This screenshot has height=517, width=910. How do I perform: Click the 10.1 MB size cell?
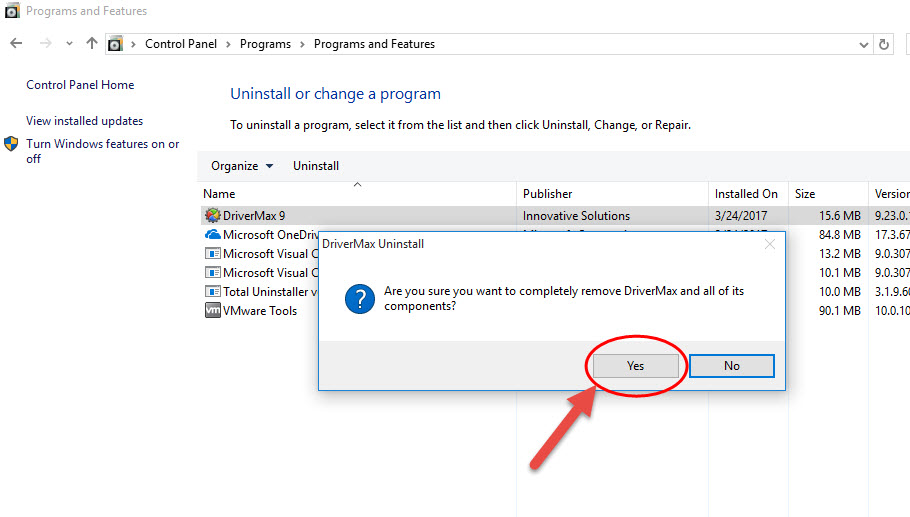pyautogui.click(x=840, y=273)
